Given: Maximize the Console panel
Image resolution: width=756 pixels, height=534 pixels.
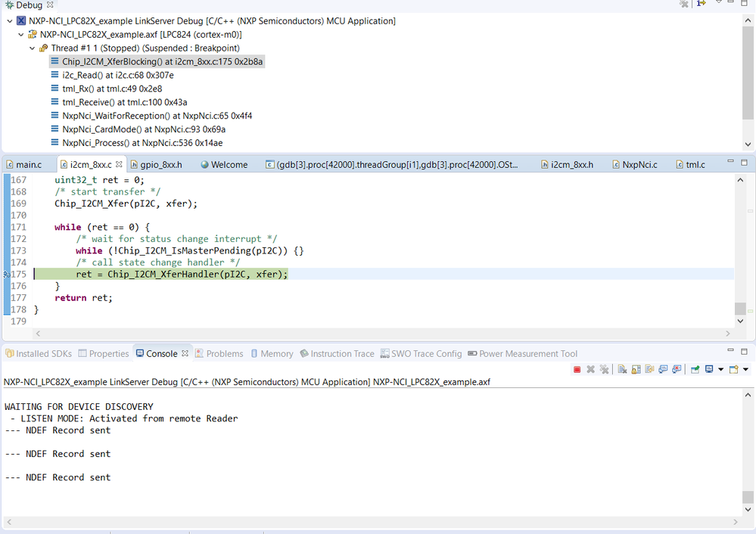Looking at the screenshot, I should tap(745, 352).
